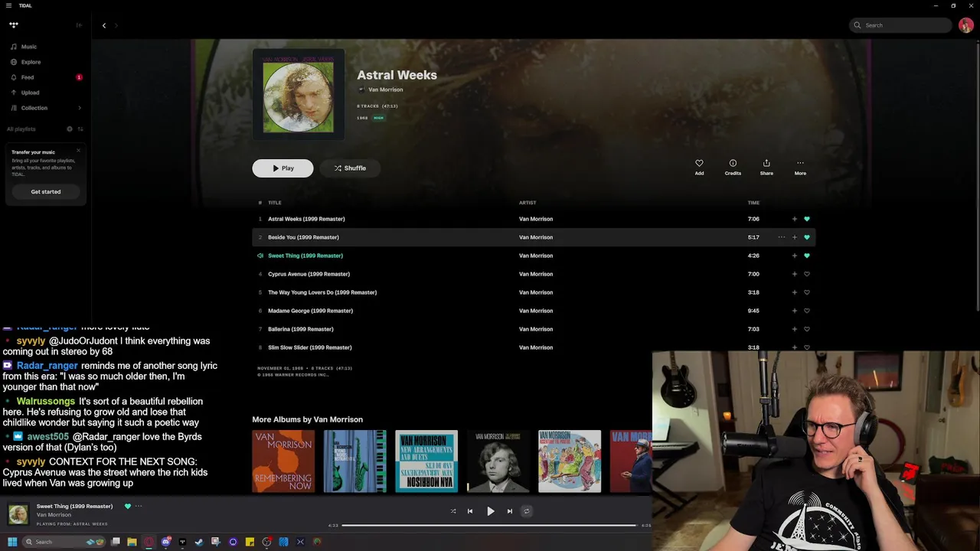Toggle shuffle in the player bar

[x=453, y=511]
